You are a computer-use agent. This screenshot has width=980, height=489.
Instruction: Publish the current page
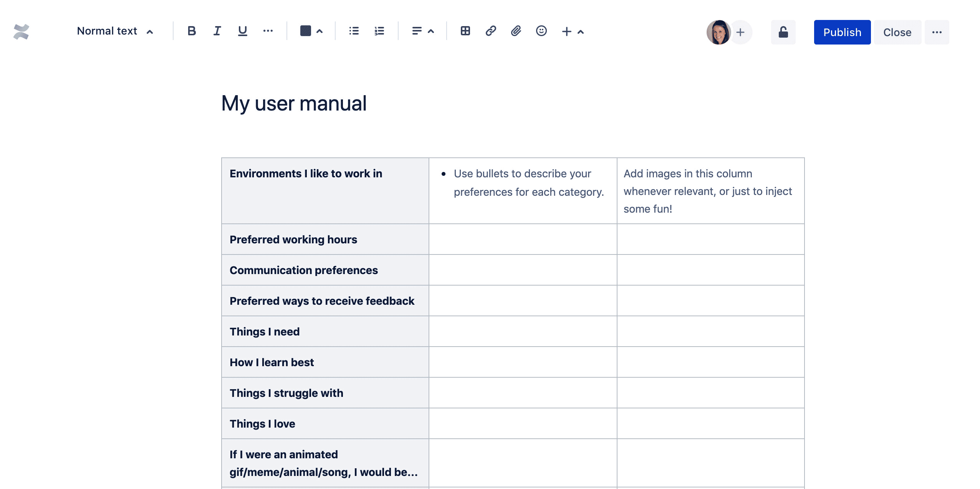843,32
